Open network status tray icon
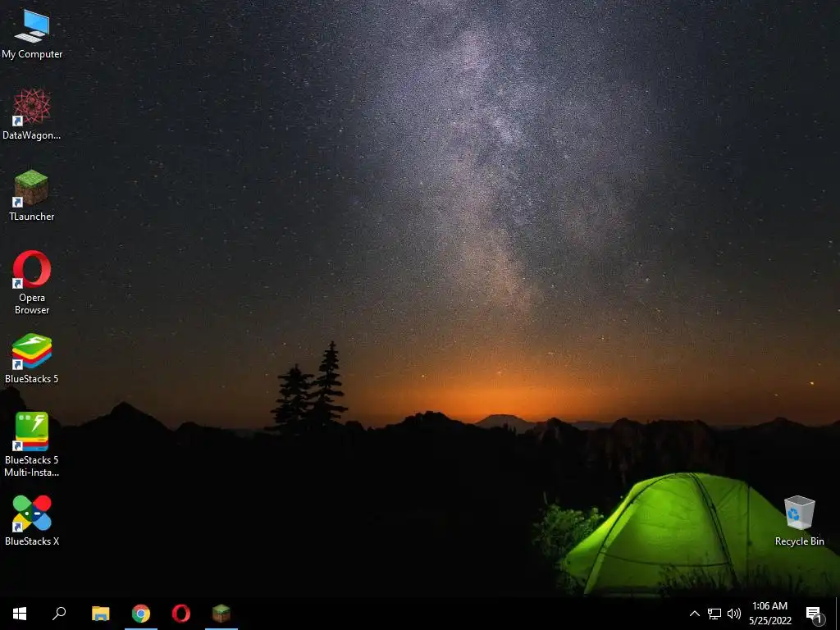Image resolution: width=840 pixels, height=630 pixels. 714,614
